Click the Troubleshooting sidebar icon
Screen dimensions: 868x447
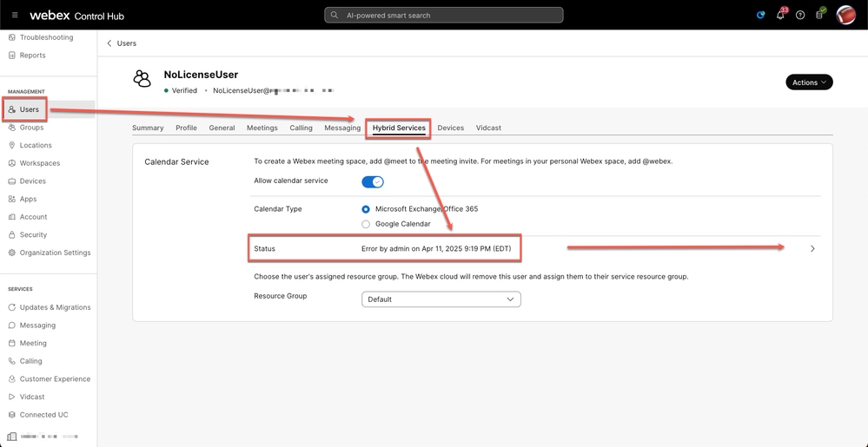pos(11,37)
